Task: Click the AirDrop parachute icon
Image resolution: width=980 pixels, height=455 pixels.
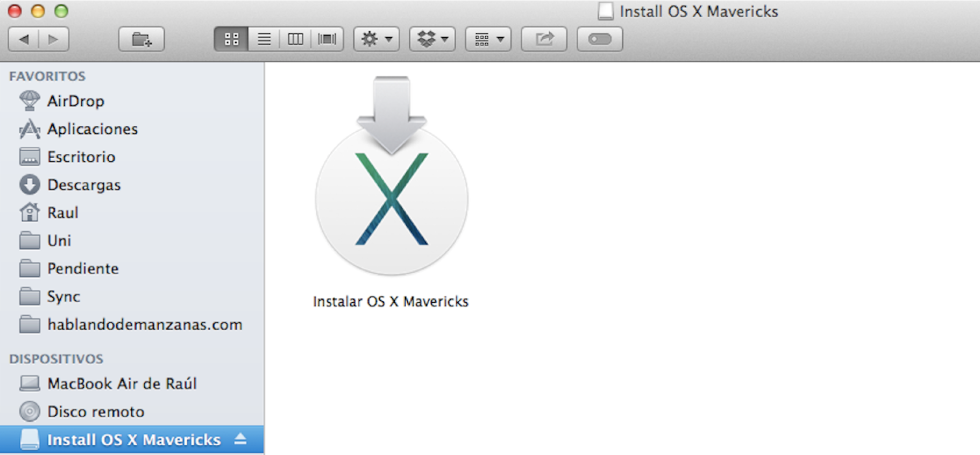Action: tap(29, 101)
